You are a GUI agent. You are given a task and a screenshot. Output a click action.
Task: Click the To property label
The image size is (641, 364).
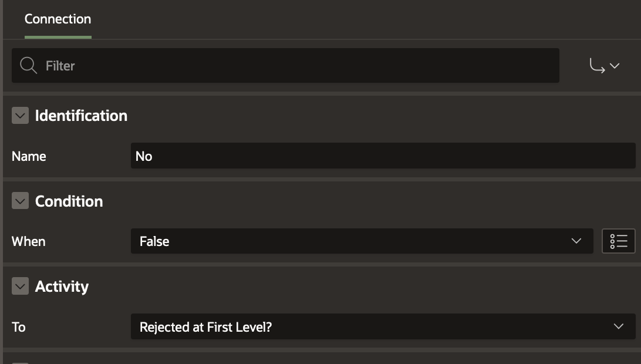point(19,326)
